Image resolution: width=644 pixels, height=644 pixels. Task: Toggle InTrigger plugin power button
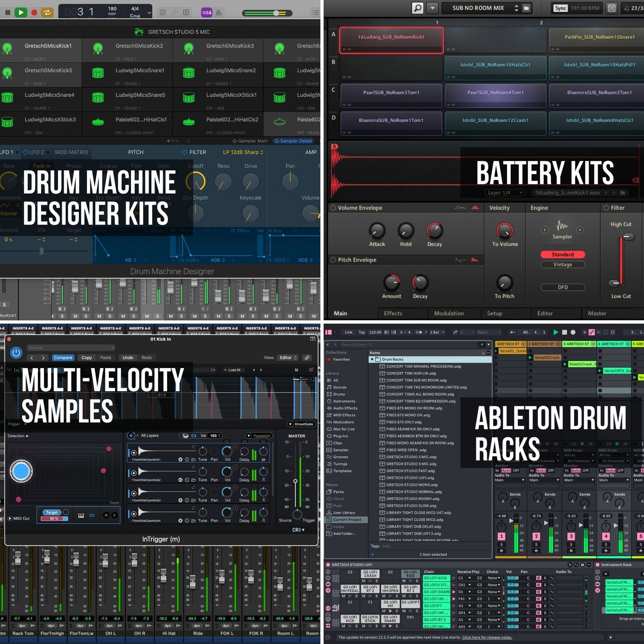(16, 353)
